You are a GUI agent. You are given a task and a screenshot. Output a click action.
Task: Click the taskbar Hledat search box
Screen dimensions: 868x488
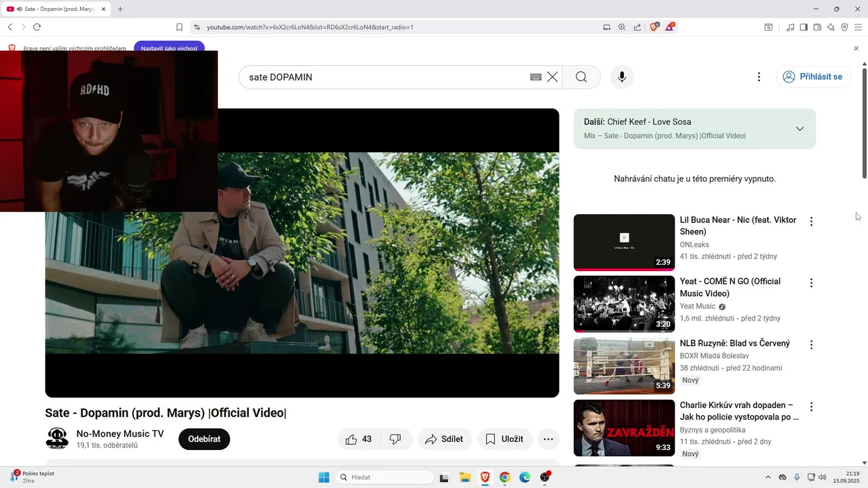(384, 477)
